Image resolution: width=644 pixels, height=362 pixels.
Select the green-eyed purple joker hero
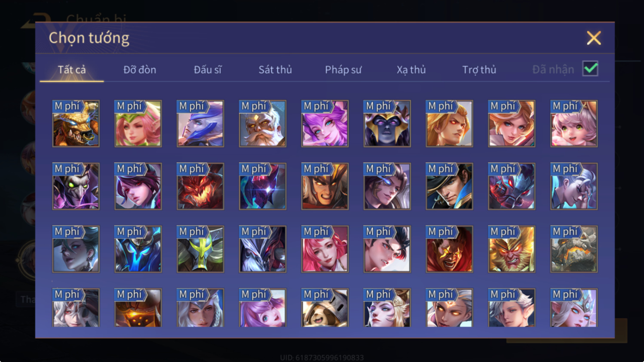(x=76, y=186)
